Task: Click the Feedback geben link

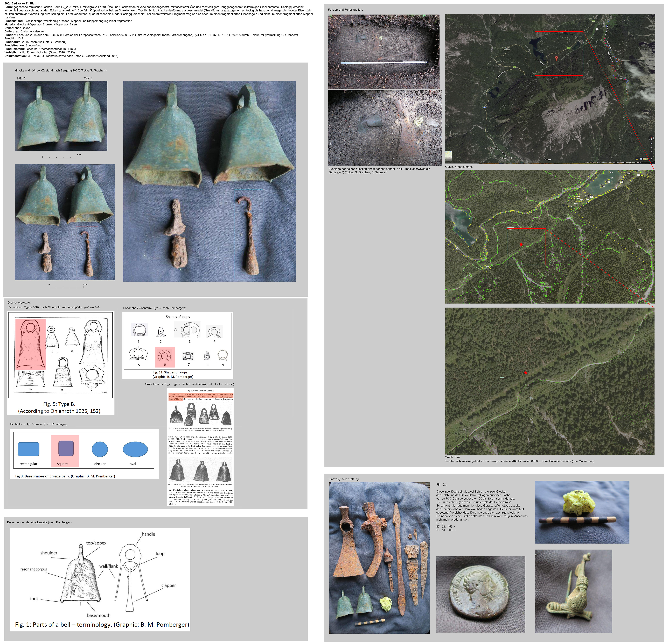Action: [x=631, y=163]
